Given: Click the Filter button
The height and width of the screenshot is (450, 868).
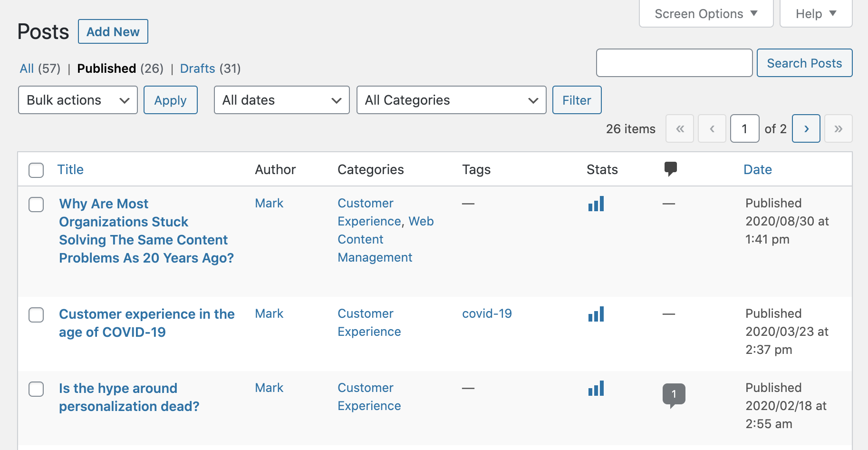Looking at the screenshot, I should (x=577, y=100).
